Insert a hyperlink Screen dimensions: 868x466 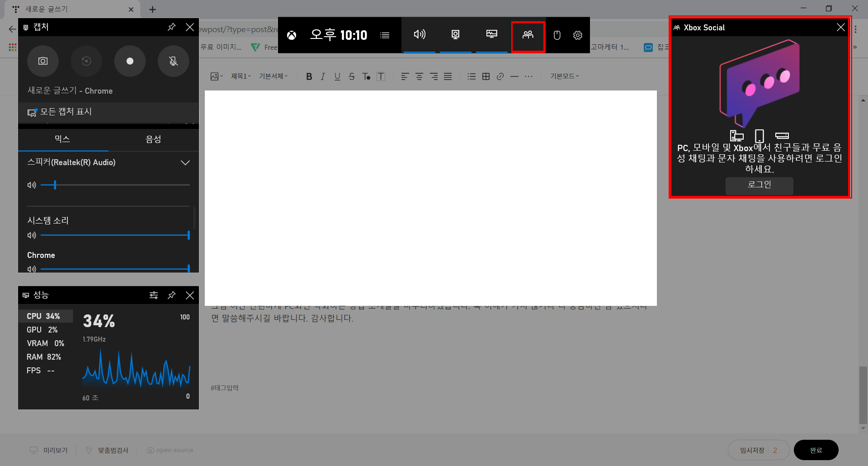click(500, 76)
